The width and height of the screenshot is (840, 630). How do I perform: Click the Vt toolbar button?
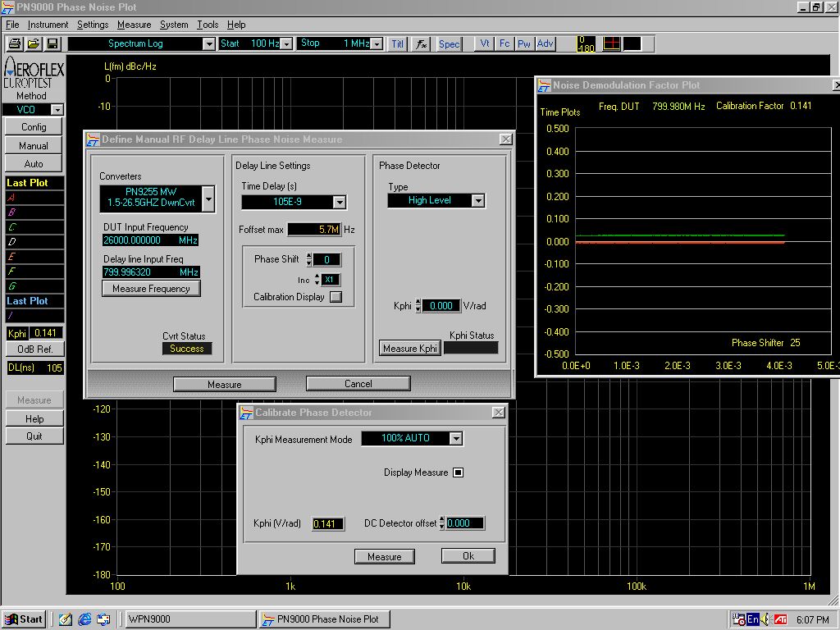(x=484, y=43)
